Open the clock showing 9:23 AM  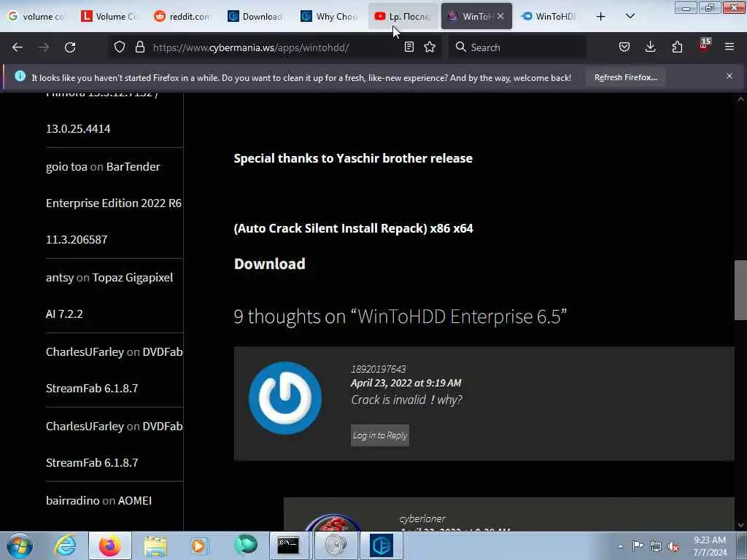[x=710, y=546]
